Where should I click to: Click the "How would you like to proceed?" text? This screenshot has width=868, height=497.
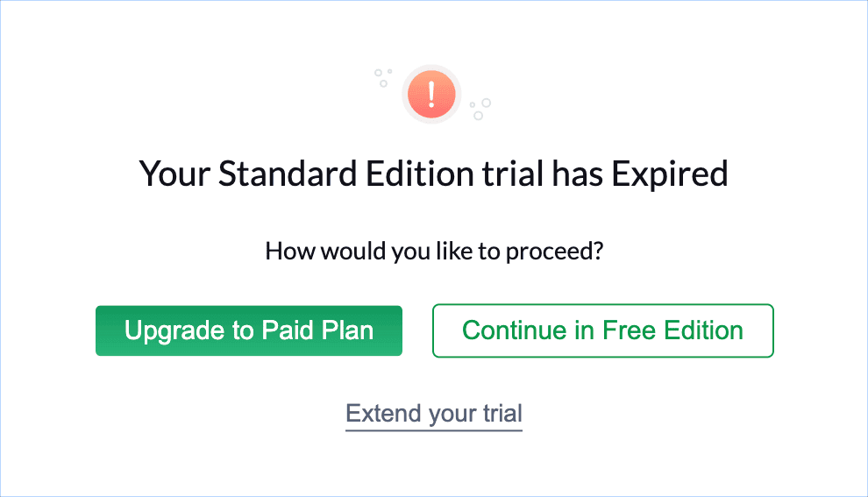tap(434, 252)
